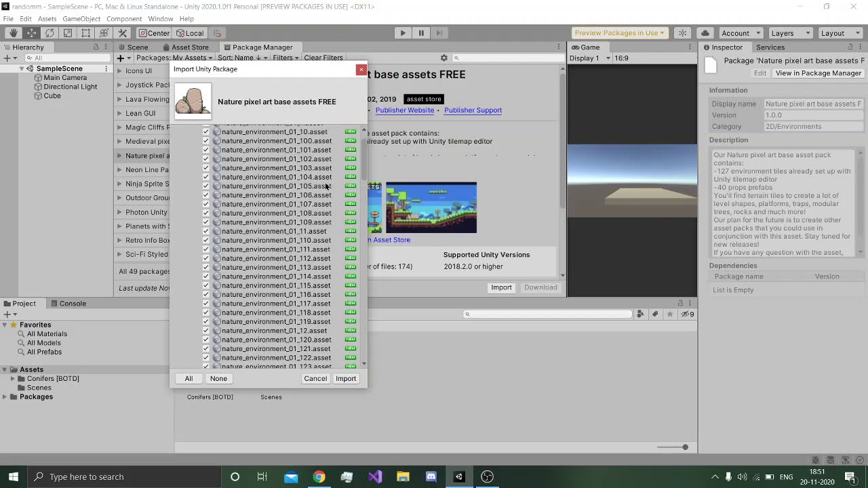The height and width of the screenshot is (488, 868).
Task: Select the Transform tool
Action: point(104,33)
